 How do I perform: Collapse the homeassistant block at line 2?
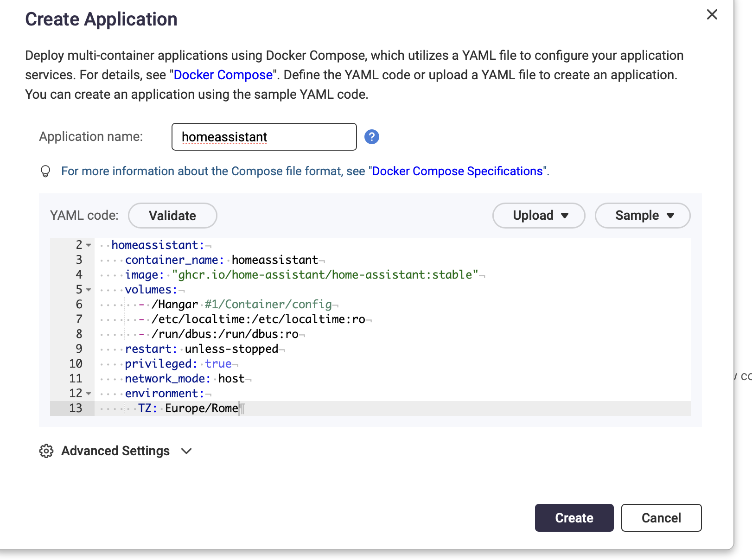coord(89,245)
